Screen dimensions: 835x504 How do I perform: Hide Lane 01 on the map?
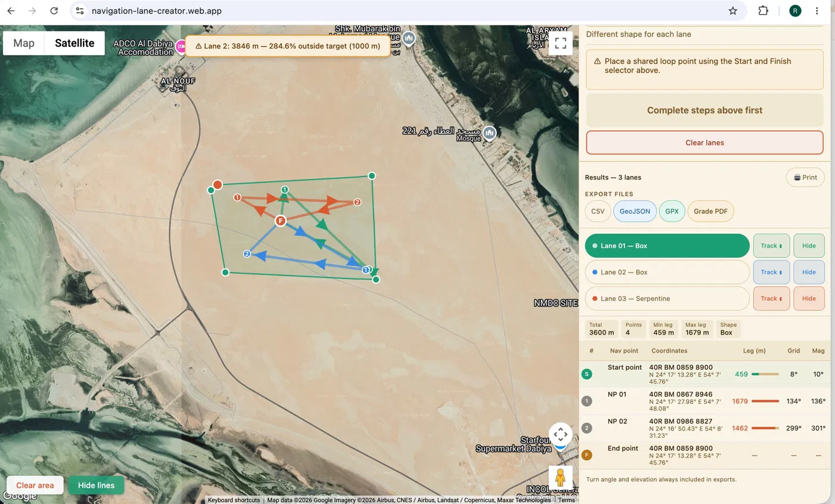pyautogui.click(x=809, y=246)
